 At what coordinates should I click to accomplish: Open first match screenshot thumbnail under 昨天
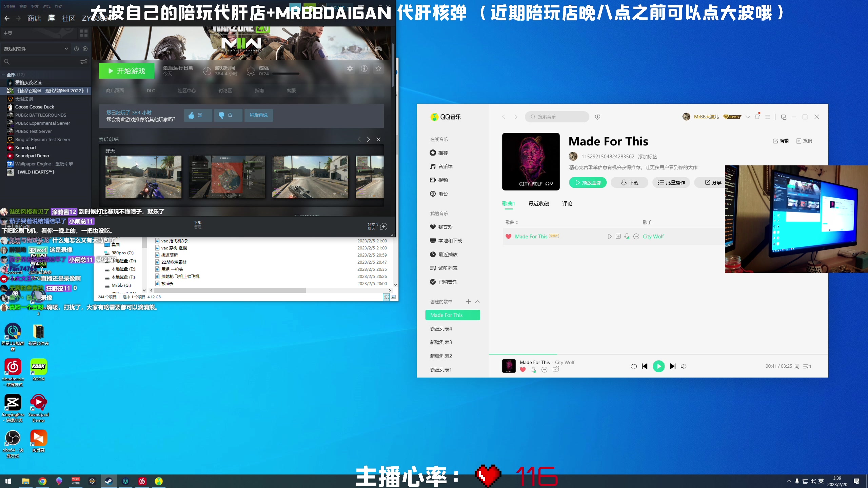pos(143,177)
